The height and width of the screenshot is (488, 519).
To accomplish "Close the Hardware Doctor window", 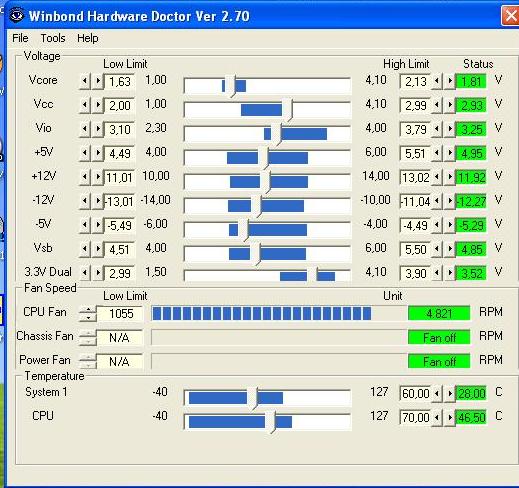I will tap(510, 16).
